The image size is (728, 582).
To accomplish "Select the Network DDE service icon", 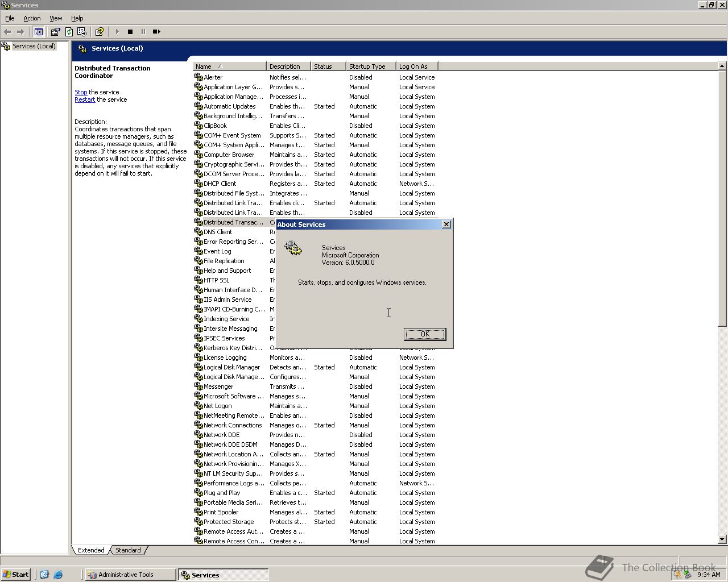I will [198, 434].
